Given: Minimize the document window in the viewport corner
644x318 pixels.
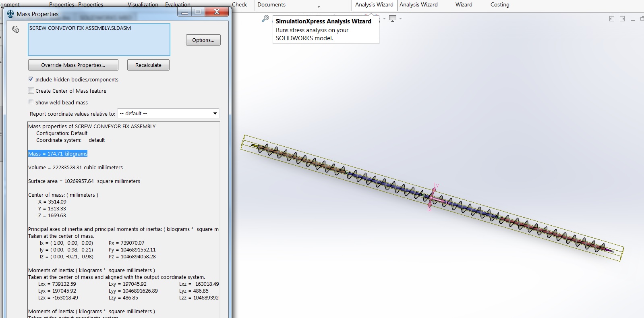Looking at the screenshot, I should click(633, 20).
